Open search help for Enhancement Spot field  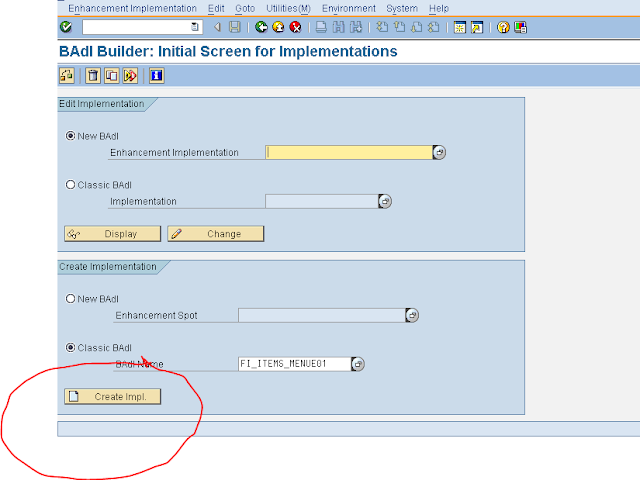tap(412, 315)
